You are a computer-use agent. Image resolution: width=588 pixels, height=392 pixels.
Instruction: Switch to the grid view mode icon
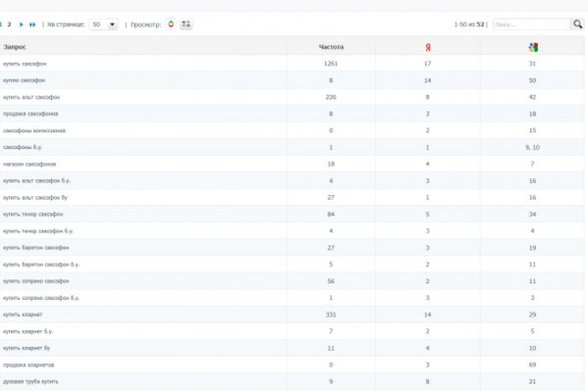pos(186,24)
